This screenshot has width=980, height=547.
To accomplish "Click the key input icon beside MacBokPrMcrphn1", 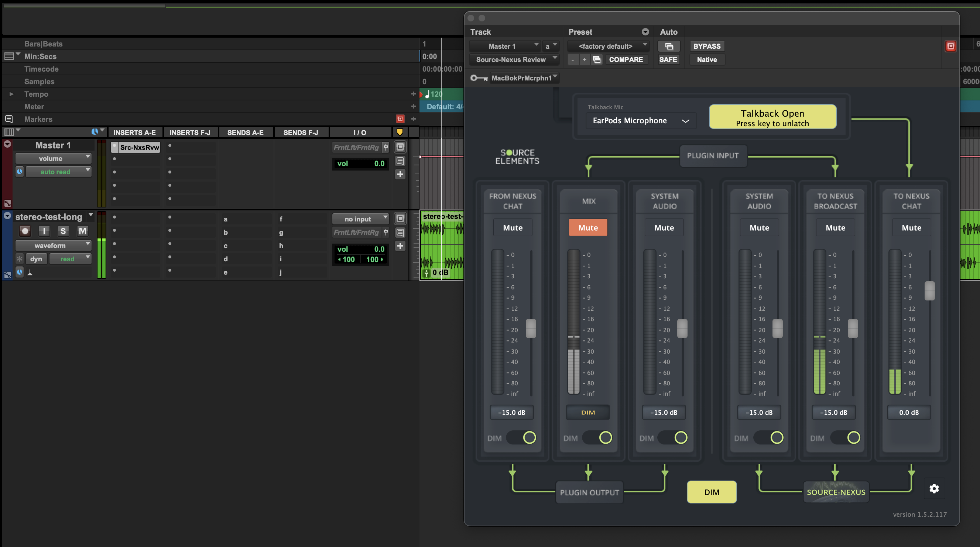I will pos(479,78).
